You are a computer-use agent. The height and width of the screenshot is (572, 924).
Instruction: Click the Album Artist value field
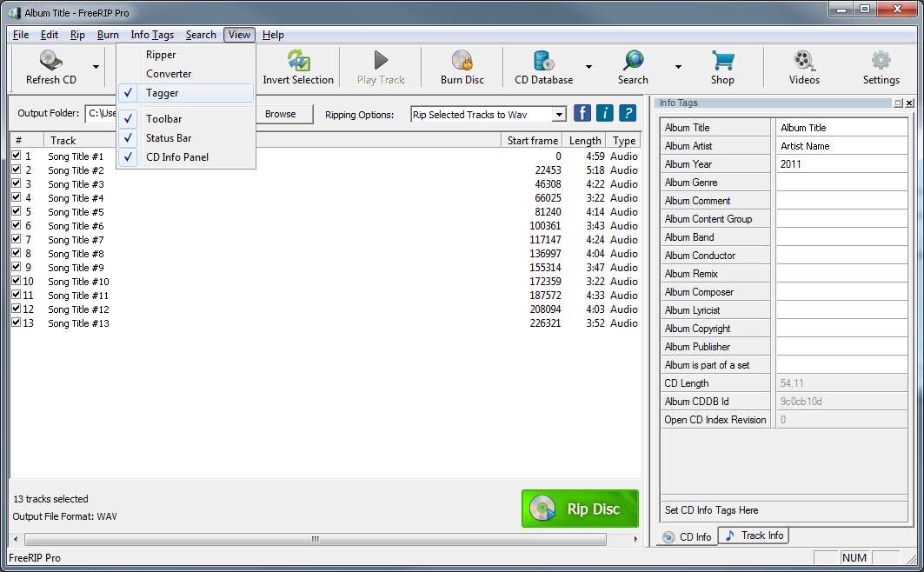pos(841,146)
